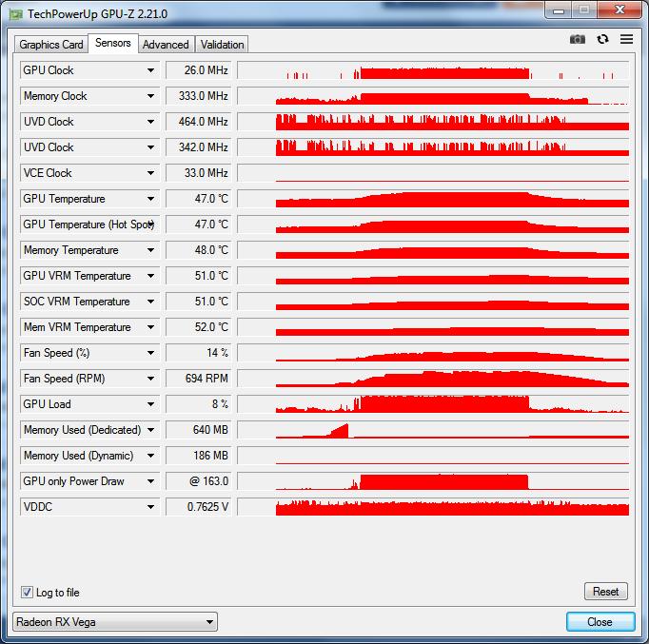Switch to the Graphics Card tab
Image resolution: width=649 pixels, height=644 pixels.
pyautogui.click(x=51, y=45)
